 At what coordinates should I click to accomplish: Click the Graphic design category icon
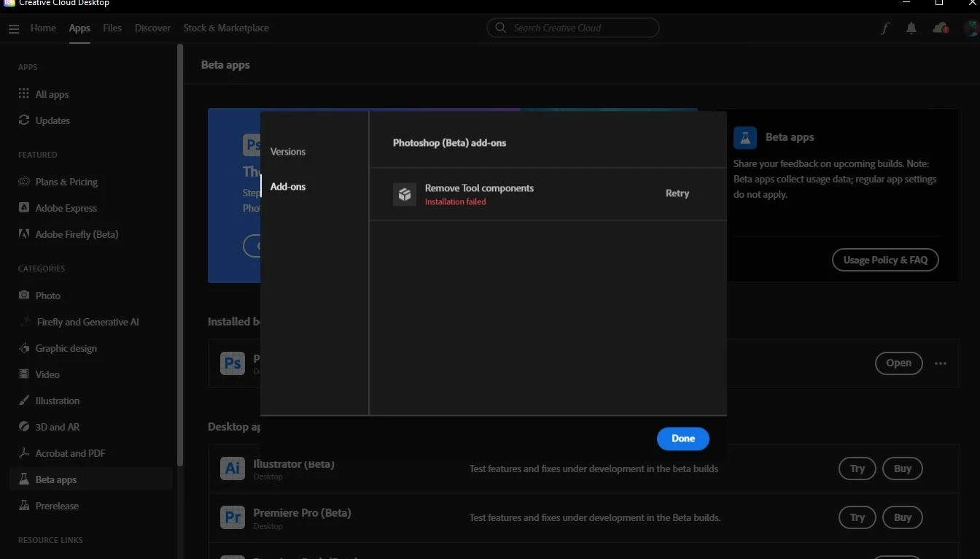(24, 348)
